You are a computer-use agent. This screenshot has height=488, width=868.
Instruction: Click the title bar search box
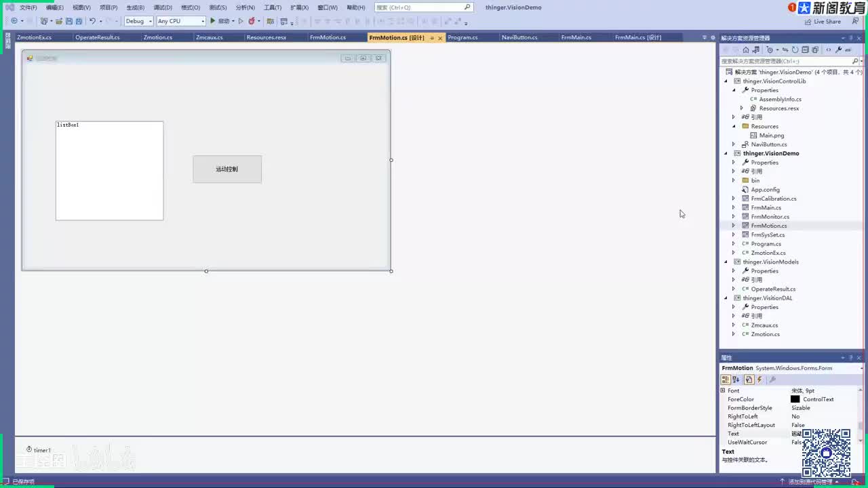click(x=423, y=7)
